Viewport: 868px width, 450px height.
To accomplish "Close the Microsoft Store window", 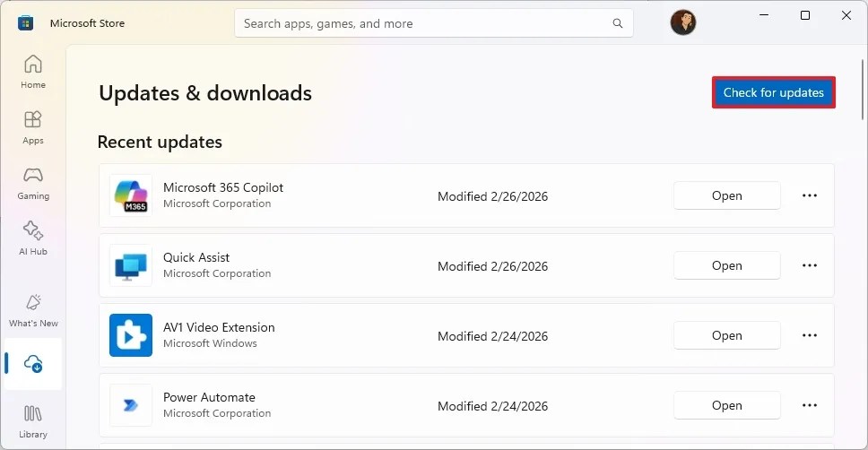I will click(846, 15).
